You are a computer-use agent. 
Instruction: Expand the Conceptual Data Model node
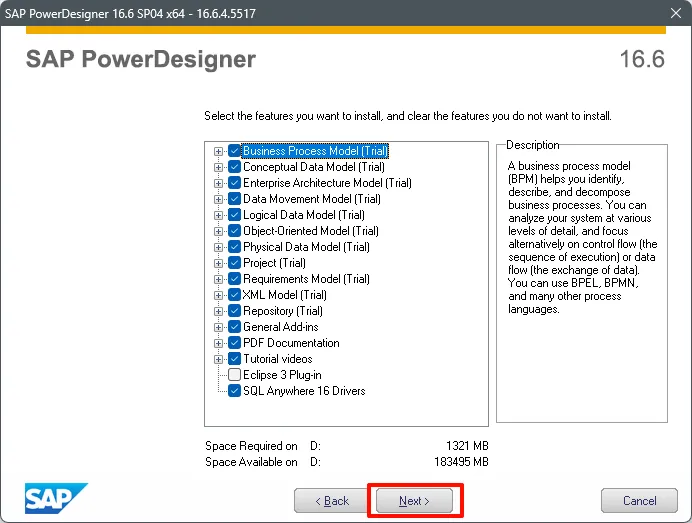point(218,167)
